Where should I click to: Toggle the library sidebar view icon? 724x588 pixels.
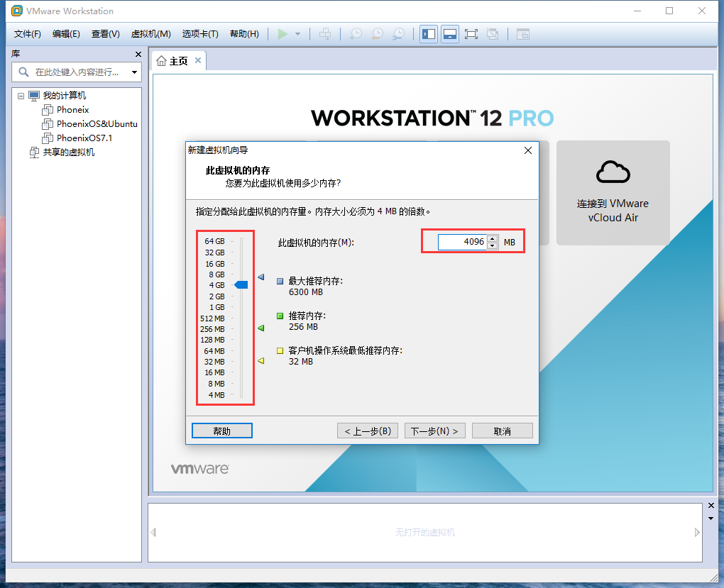pos(429,34)
